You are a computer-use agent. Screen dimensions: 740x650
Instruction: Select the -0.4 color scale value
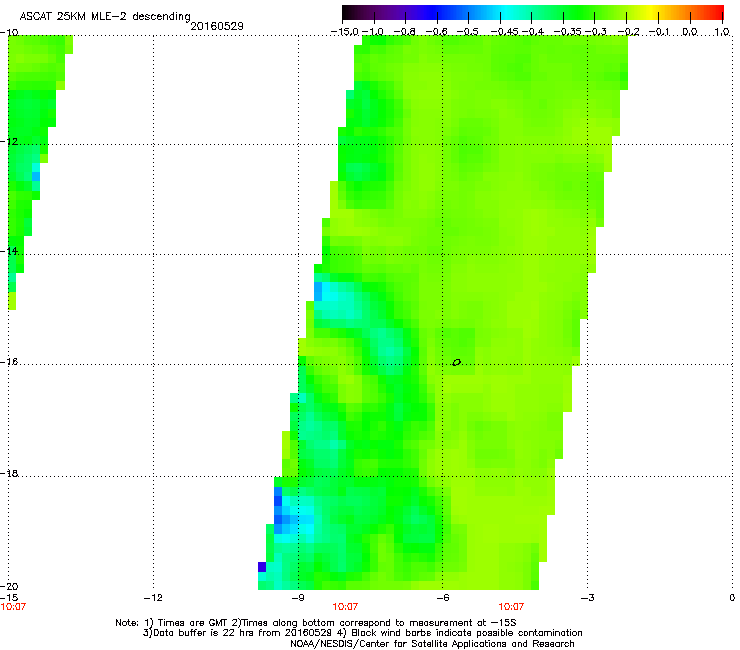532,32
